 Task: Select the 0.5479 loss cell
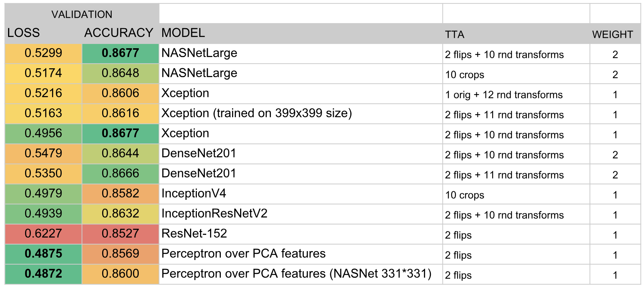point(43,154)
